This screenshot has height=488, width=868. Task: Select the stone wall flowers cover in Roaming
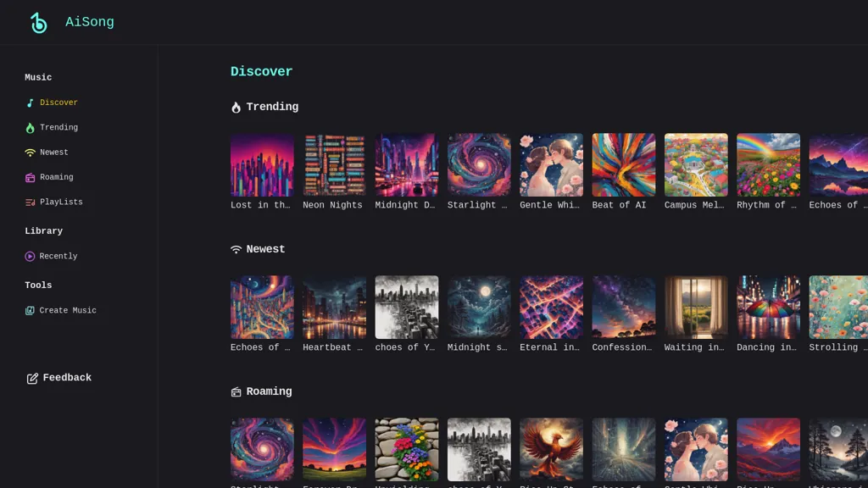tap(407, 449)
